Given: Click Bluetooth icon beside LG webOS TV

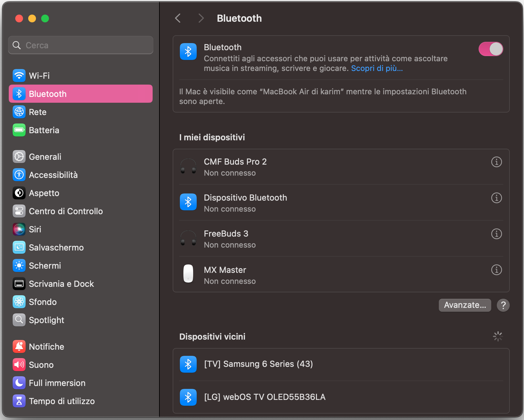Looking at the screenshot, I should tap(188, 397).
